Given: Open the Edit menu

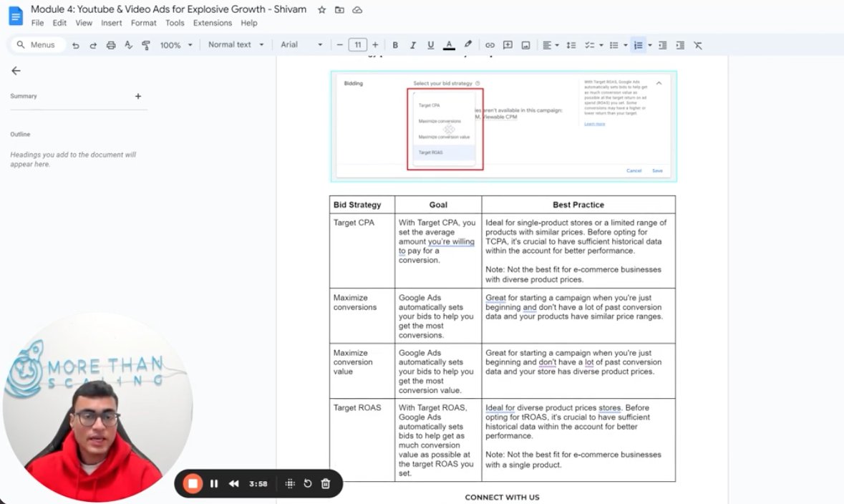Looking at the screenshot, I should coord(59,23).
